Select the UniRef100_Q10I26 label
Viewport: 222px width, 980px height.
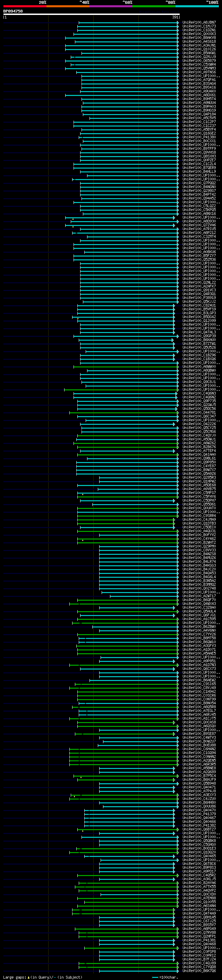click(199, 49)
